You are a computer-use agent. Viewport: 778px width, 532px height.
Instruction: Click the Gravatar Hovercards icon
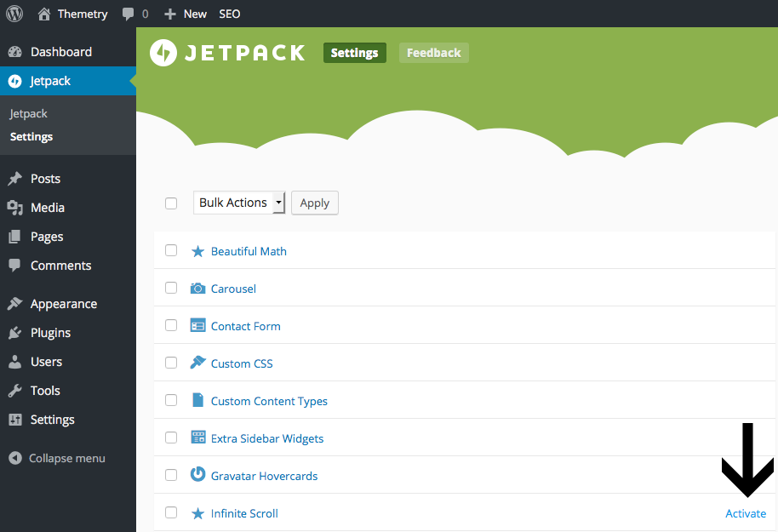[x=197, y=475]
